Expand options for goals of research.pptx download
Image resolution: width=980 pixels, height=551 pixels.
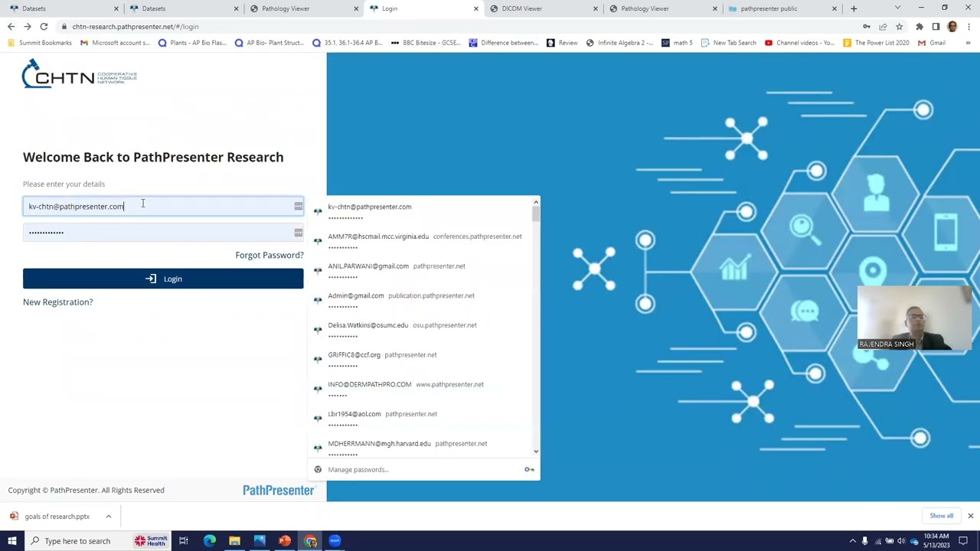(x=108, y=517)
